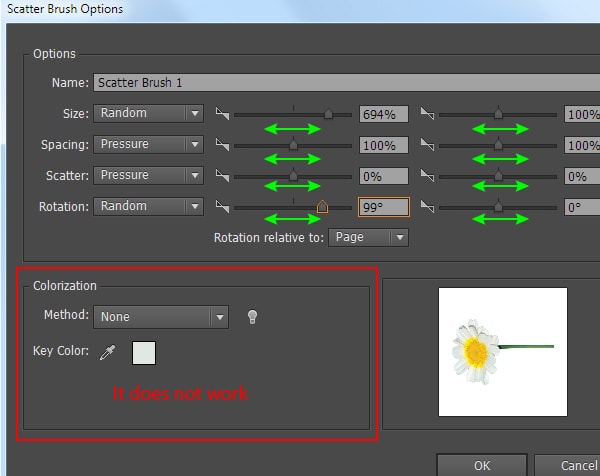Click the Rotation minimum slider handle
Viewport: 600px width, 476px height.
pos(322,207)
